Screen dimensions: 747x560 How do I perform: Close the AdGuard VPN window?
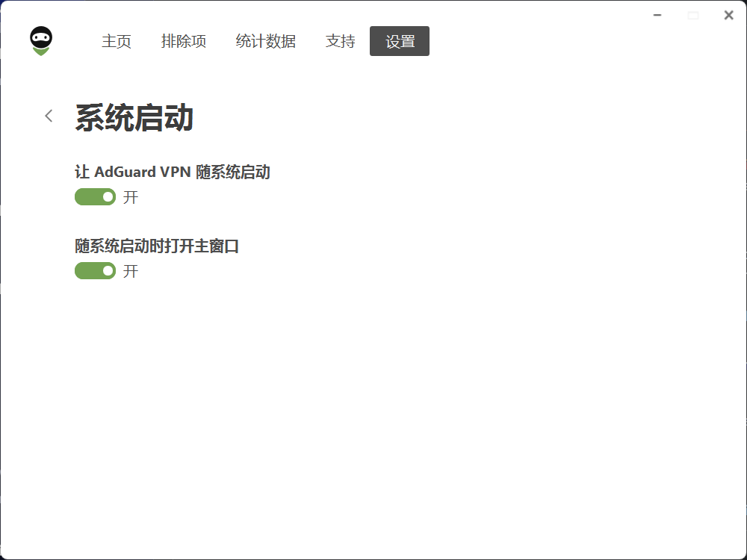tap(728, 15)
